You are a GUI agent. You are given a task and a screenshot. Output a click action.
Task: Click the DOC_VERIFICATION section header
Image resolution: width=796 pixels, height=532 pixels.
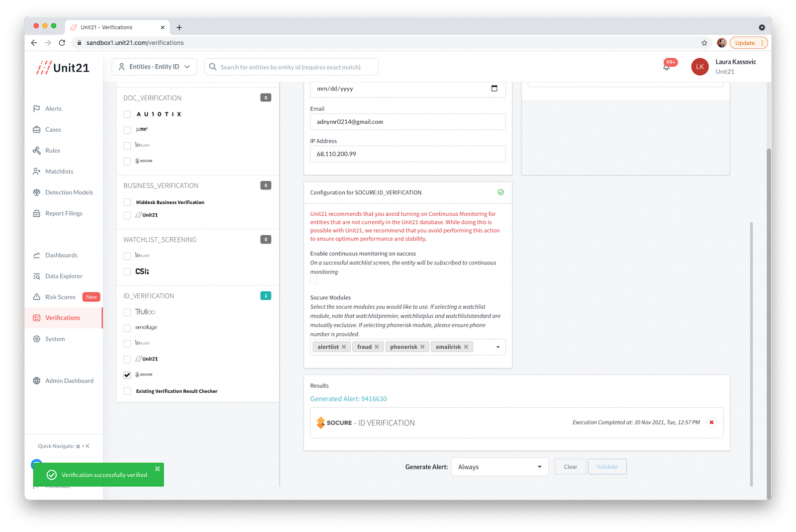[x=152, y=98]
